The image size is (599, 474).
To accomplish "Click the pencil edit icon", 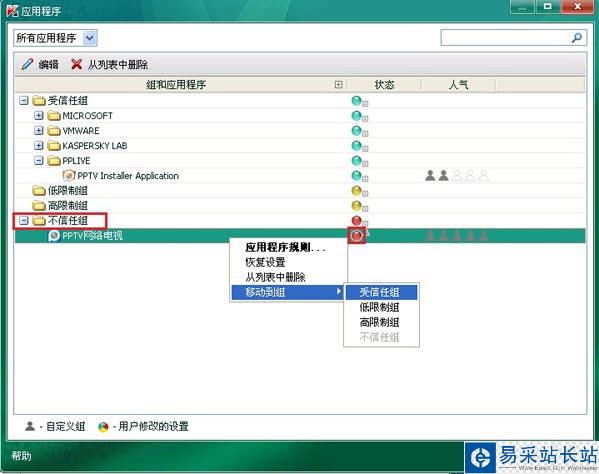I will (27, 64).
